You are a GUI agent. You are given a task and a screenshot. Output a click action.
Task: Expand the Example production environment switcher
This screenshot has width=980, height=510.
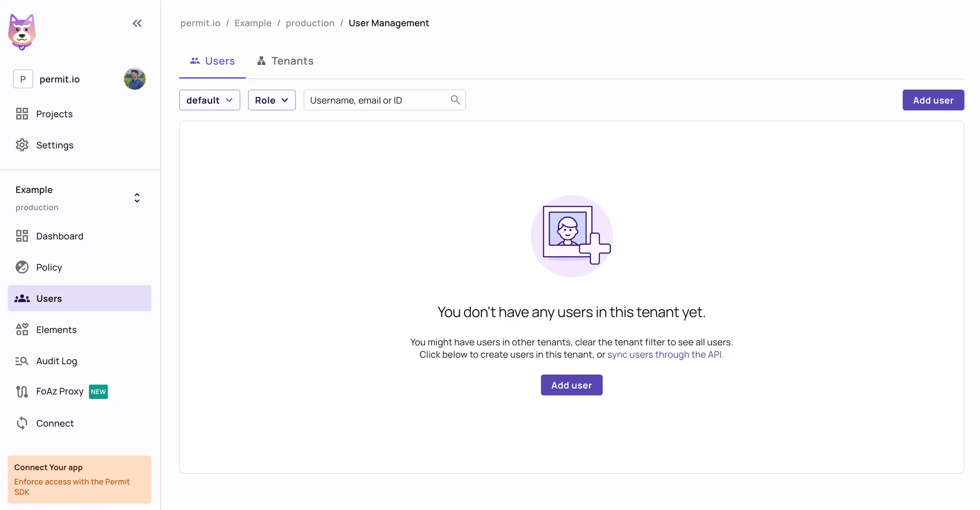(x=137, y=198)
